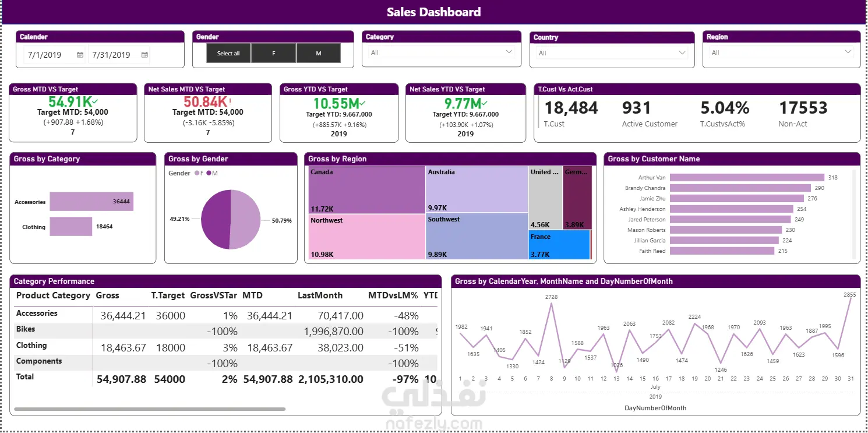
Task: Click the F legend marker in Gross by Gender
Action: pos(197,173)
